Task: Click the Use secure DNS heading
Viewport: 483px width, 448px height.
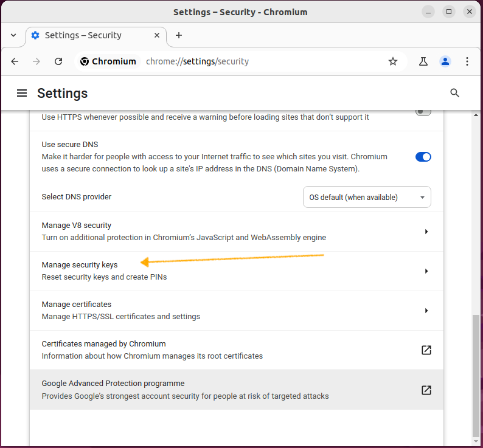Action: click(x=70, y=145)
